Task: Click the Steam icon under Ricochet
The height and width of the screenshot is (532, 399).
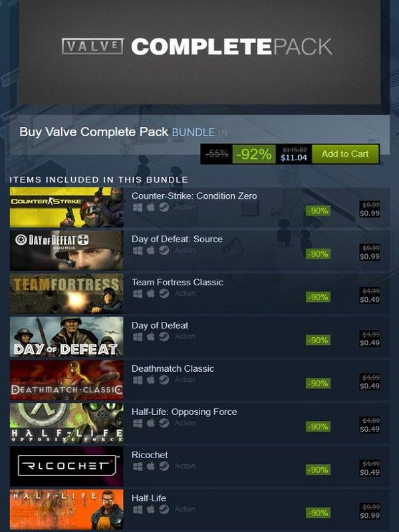Action: click(x=164, y=466)
